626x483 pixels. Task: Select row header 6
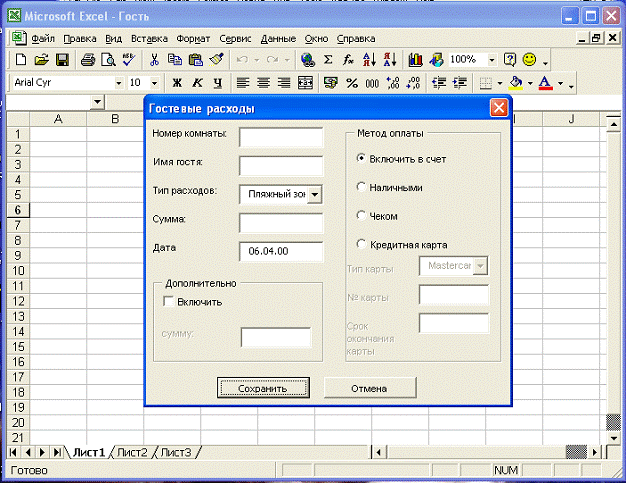pos(18,210)
